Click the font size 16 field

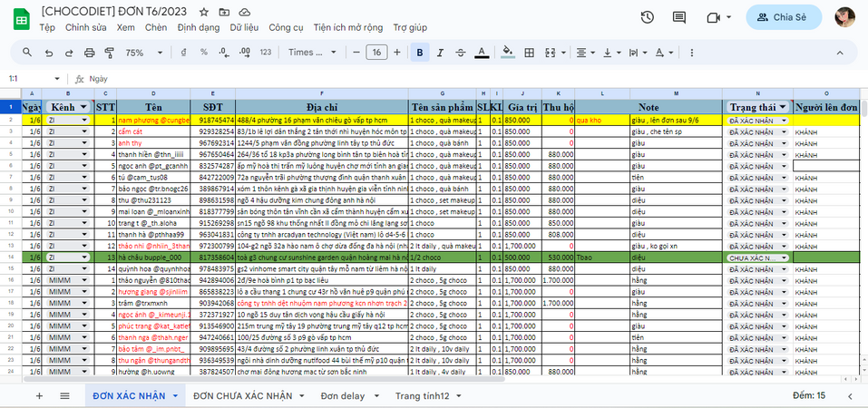point(376,53)
